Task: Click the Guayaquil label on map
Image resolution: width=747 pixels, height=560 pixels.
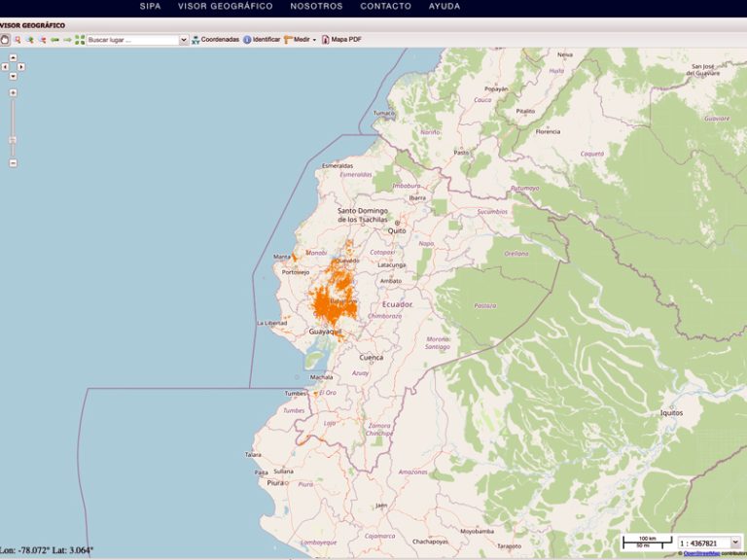Action: coord(326,332)
